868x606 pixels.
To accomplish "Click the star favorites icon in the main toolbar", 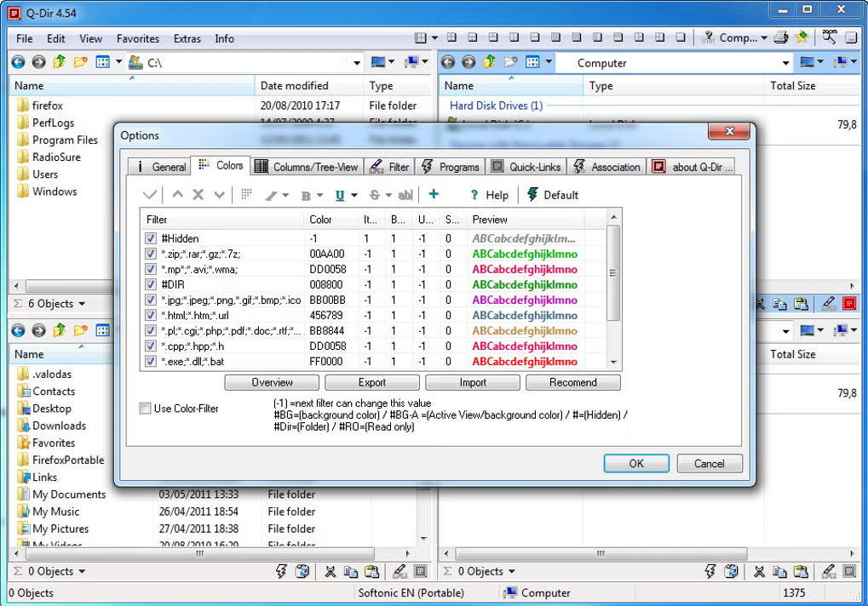I will click(x=801, y=37).
